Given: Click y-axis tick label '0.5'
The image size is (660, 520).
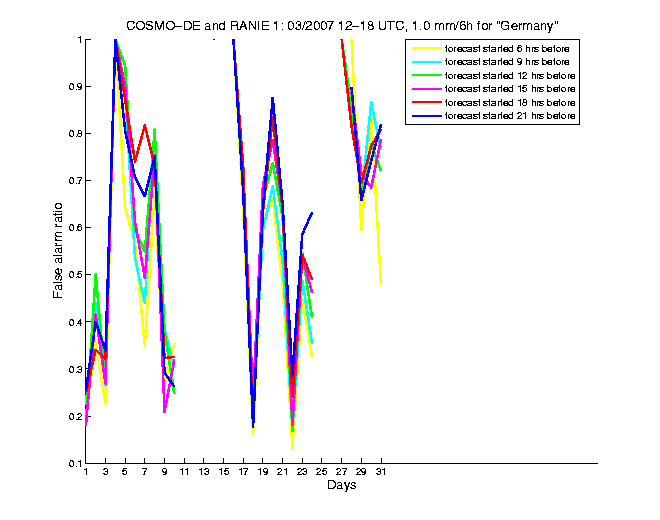Looking at the screenshot, I should coord(75,275).
